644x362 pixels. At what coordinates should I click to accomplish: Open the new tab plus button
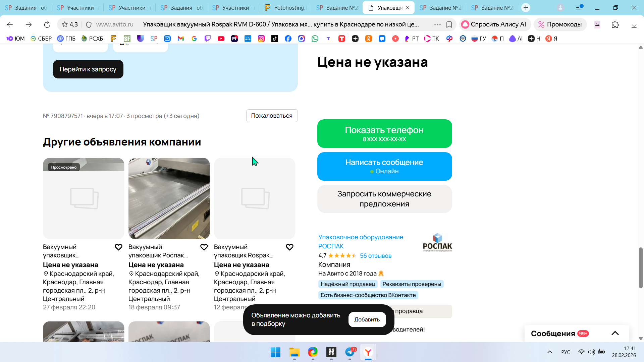526,7
